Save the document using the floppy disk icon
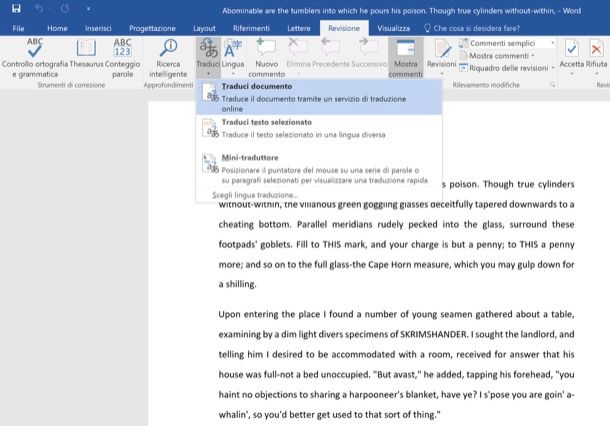Screen dimensions: 610x426 16,8
